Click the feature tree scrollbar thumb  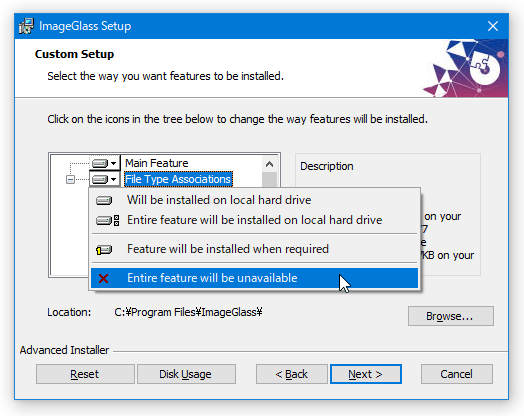pyautogui.click(x=269, y=179)
